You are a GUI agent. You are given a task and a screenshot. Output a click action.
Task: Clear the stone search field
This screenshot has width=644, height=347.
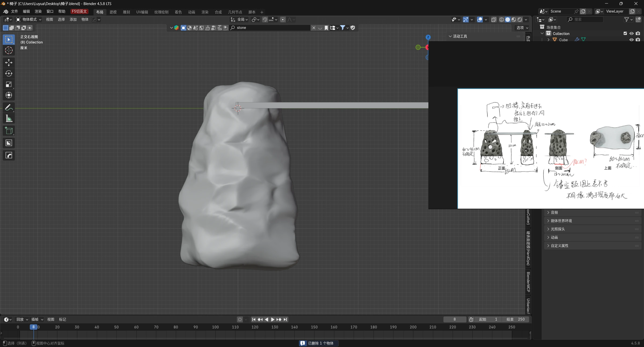pyautogui.click(x=313, y=28)
